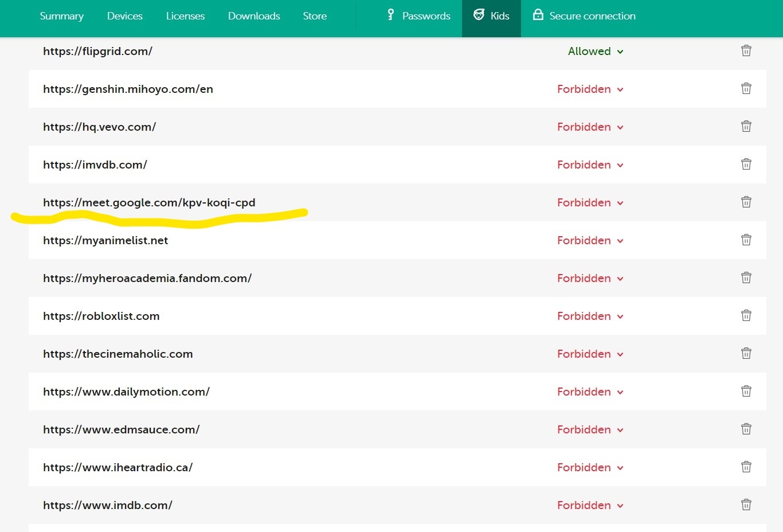Expand the Forbidden dropdown for www.imdb.com
The height and width of the screenshot is (532, 783).
pyautogui.click(x=590, y=505)
